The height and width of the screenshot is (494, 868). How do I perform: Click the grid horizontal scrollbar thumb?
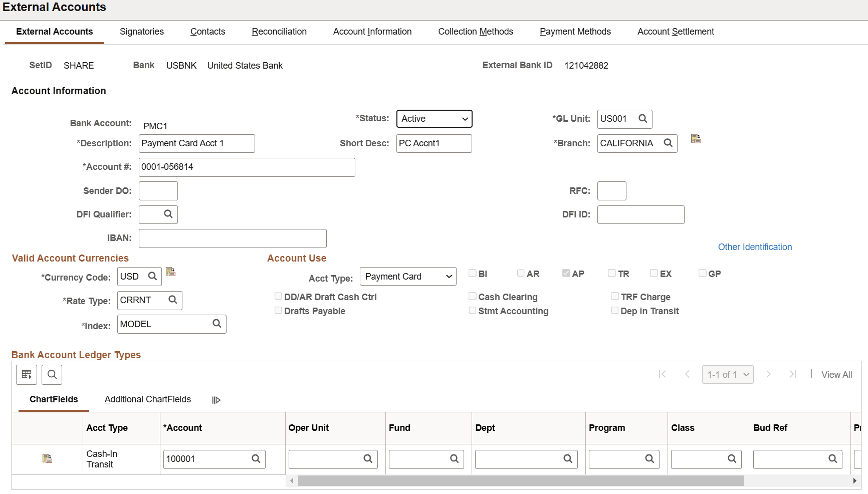pyautogui.click(x=521, y=481)
